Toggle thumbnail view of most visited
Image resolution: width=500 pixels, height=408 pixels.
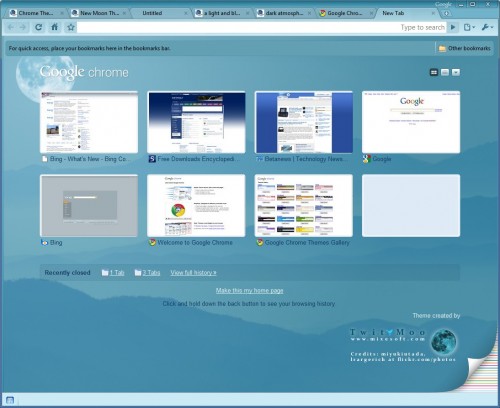tap(434, 72)
